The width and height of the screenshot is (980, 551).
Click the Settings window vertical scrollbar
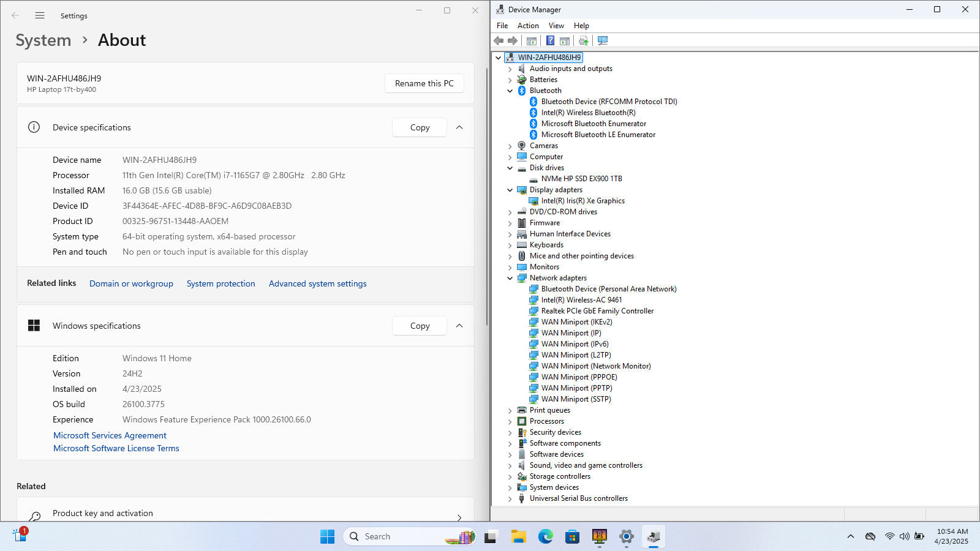click(x=486, y=196)
